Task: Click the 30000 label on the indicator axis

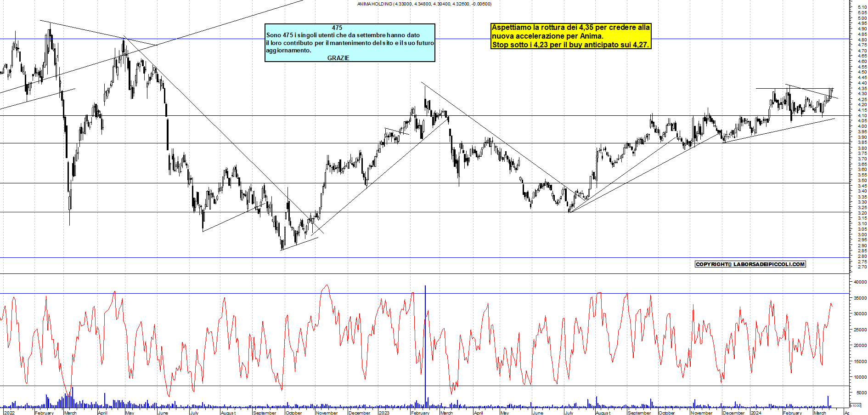Action: (x=860, y=314)
